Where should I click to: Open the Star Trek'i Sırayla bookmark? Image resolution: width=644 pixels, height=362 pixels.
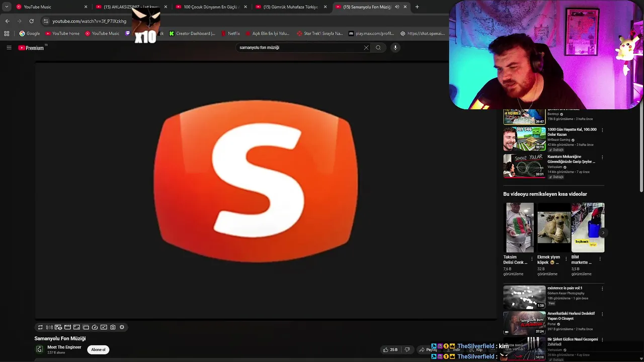pos(320,34)
